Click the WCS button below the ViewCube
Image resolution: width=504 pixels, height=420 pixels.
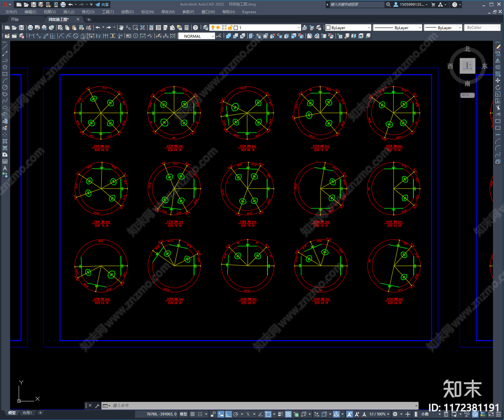click(467, 95)
